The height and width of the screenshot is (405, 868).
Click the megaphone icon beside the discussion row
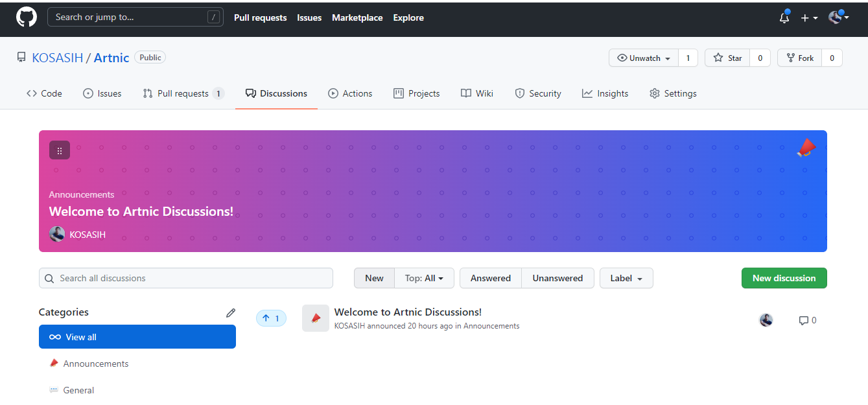point(316,318)
